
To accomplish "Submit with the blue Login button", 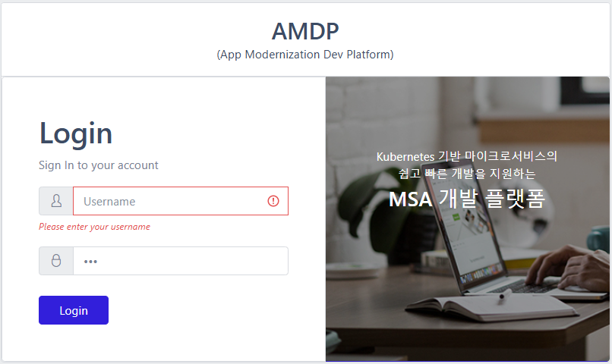I will coord(74,310).
